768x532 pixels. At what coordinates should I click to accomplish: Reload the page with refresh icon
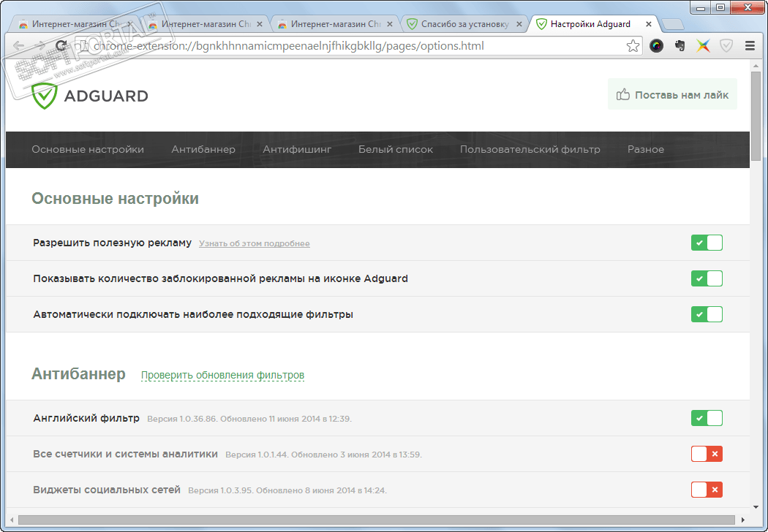pyautogui.click(x=61, y=46)
